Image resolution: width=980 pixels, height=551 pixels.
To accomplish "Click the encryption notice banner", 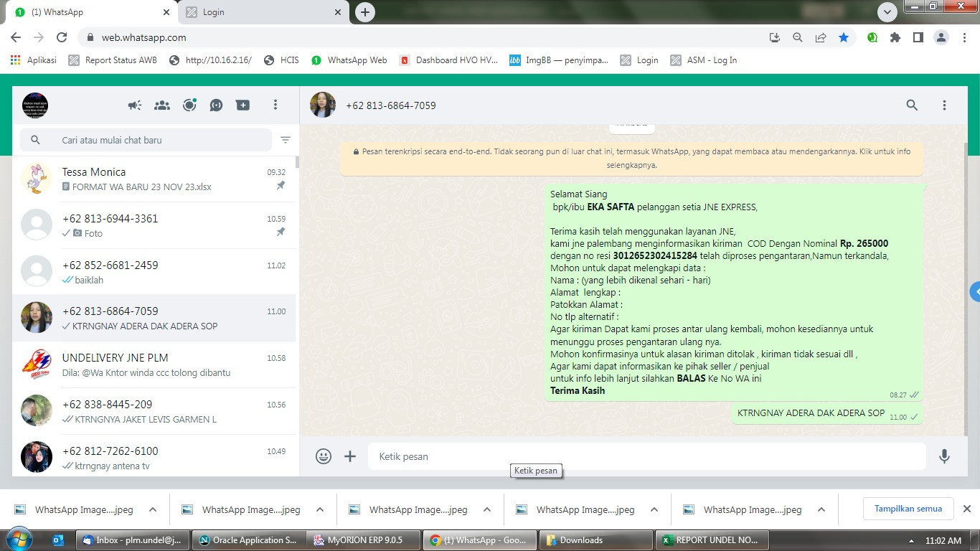I will (631, 159).
